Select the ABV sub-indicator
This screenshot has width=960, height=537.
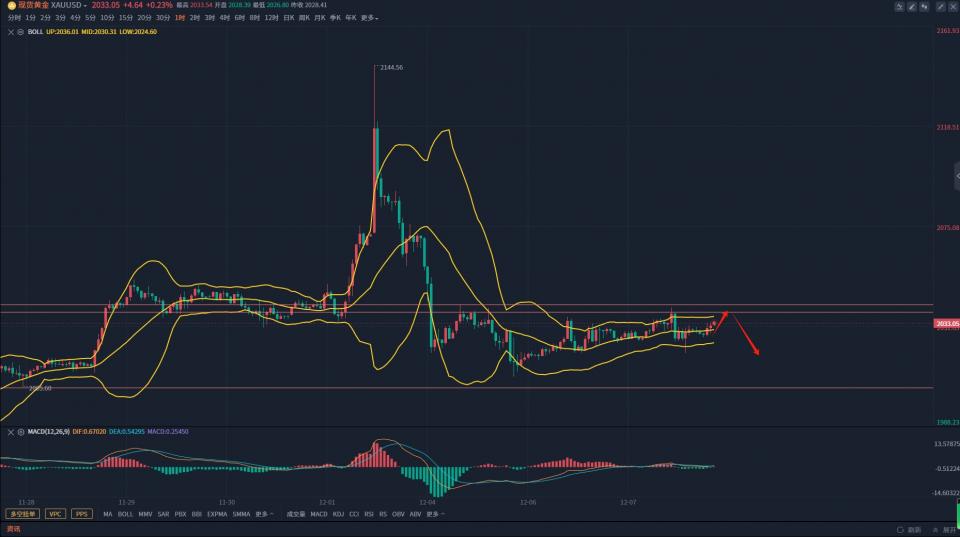tap(415, 514)
